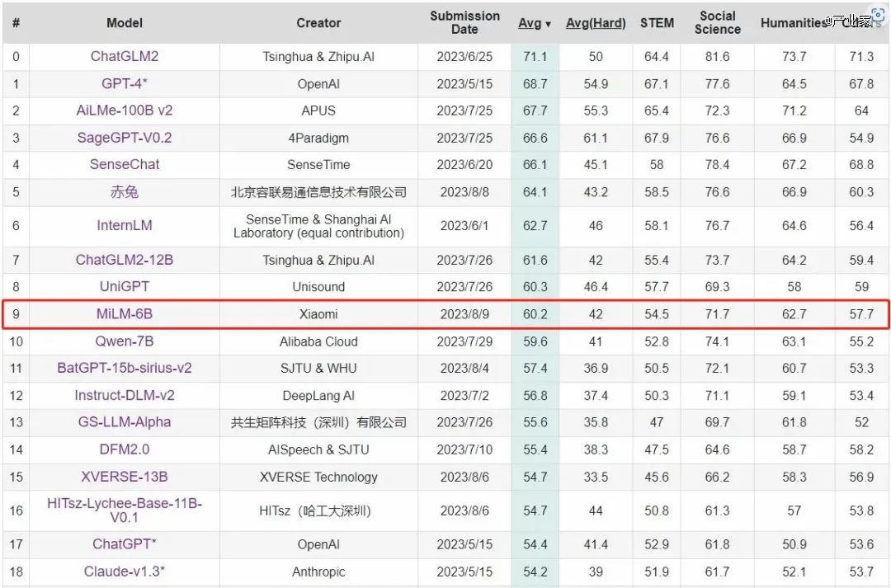Open the Instruct-DLM-v2 model link
891x588 pixels.
[125, 395]
